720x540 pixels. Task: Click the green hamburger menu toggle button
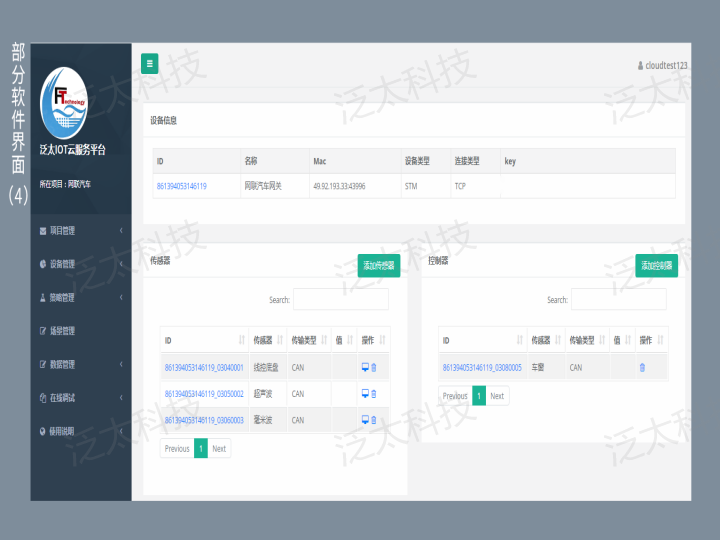[x=150, y=64]
